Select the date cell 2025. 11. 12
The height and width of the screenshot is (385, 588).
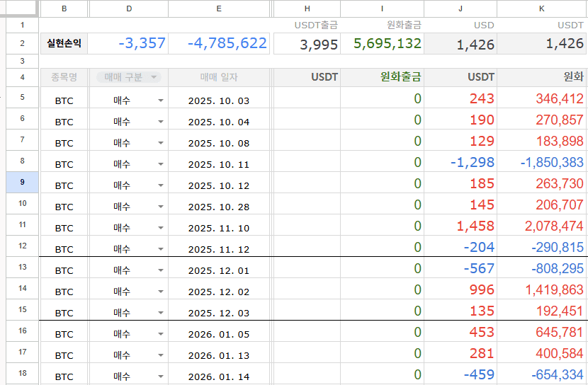point(219,246)
